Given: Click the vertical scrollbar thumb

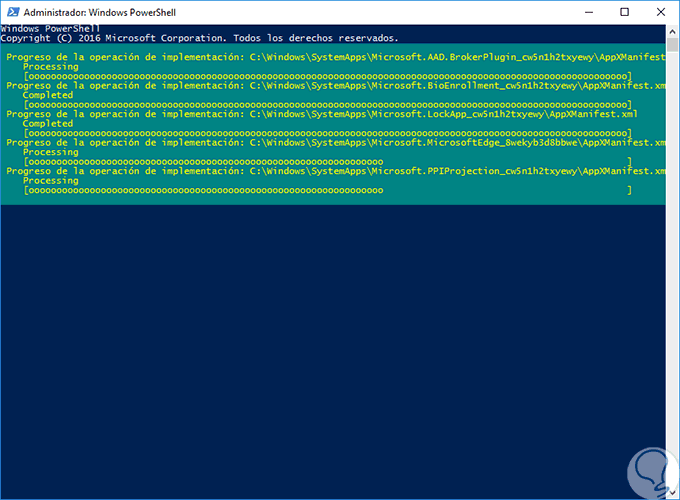Looking at the screenshot, I should [672, 45].
